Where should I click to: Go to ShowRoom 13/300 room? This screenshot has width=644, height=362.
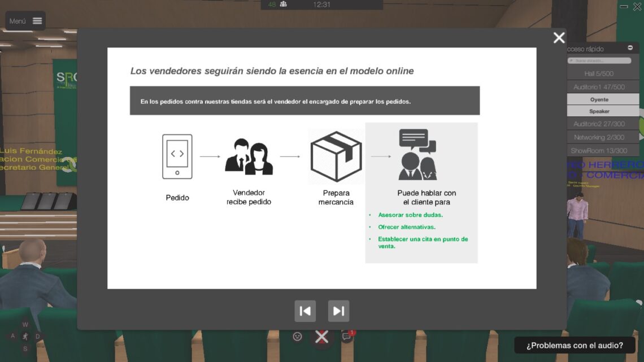(599, 151)
